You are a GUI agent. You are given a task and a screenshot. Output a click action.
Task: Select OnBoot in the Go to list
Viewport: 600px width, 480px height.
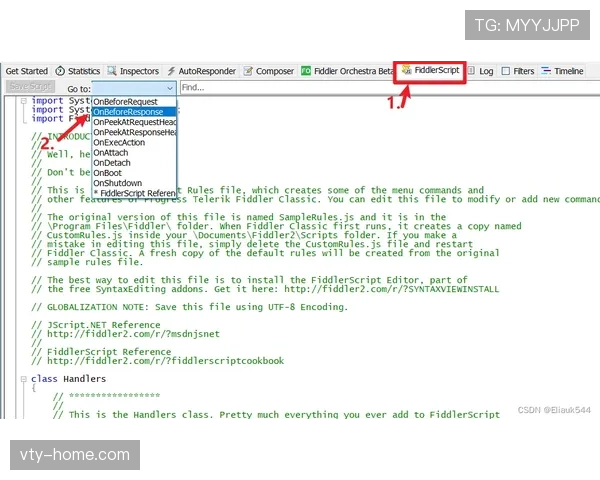click(x=134, y=173)
